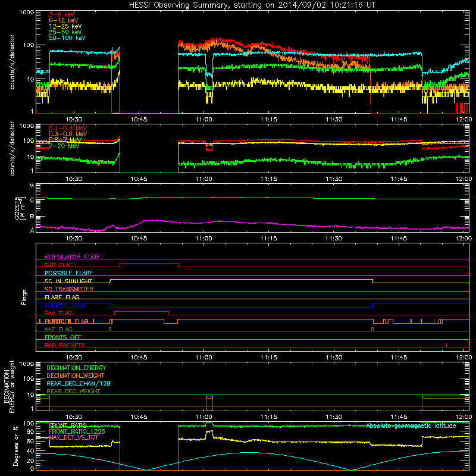Select the yellow 12-25 keV legend label
This screenshot has height=476, width=476.
(65, 26)
